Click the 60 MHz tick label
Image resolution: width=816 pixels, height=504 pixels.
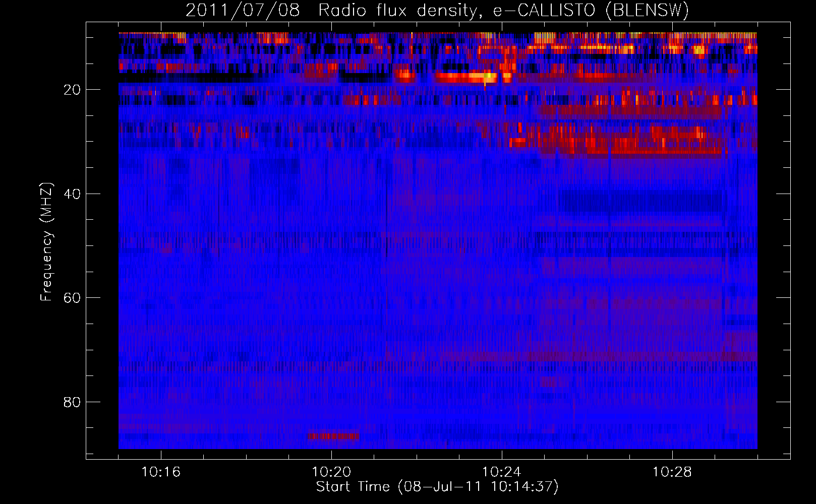(73, 298)
